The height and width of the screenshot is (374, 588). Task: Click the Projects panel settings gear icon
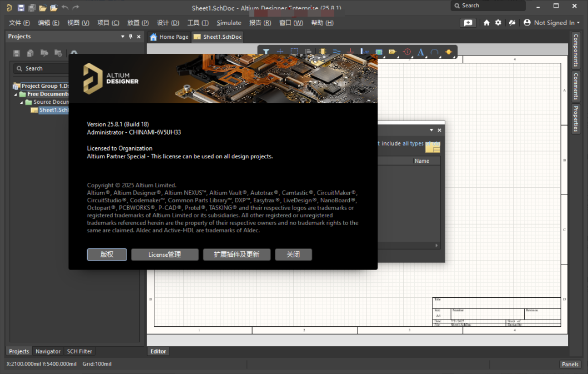point(74,53)
